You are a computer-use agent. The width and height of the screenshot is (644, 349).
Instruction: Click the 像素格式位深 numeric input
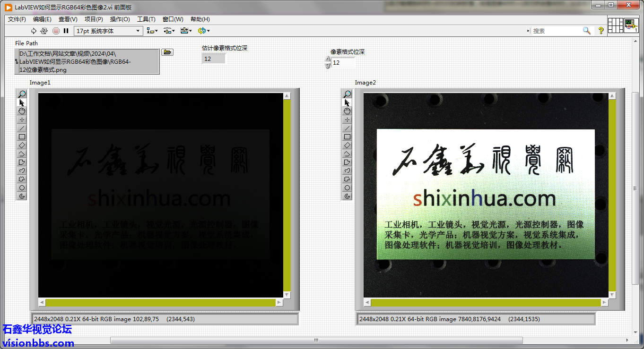tap(344, 62)
